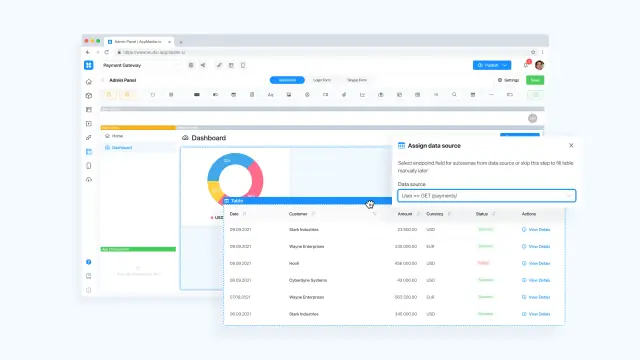640x360 pixels.
Task: Click the Currency column header
Action: [435, 214]
